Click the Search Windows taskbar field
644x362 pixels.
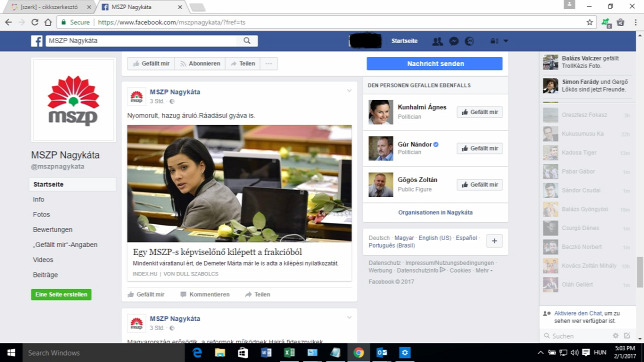(x=105, y=353)
